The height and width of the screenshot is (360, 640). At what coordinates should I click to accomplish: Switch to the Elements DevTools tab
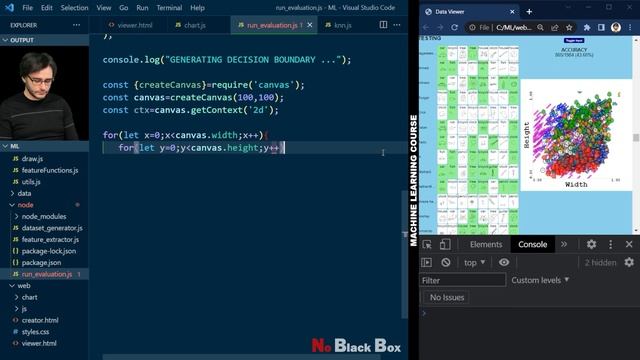pos(486,244)
